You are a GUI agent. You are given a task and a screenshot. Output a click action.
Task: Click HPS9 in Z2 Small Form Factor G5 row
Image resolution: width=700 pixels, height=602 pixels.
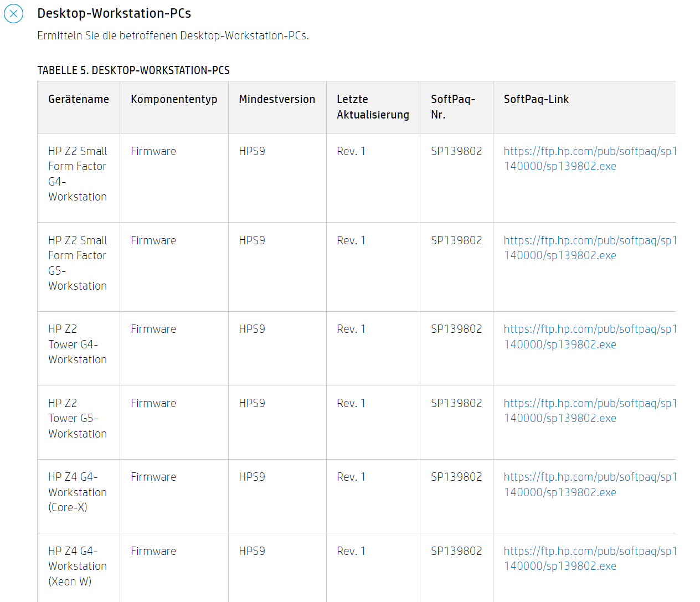252,240
